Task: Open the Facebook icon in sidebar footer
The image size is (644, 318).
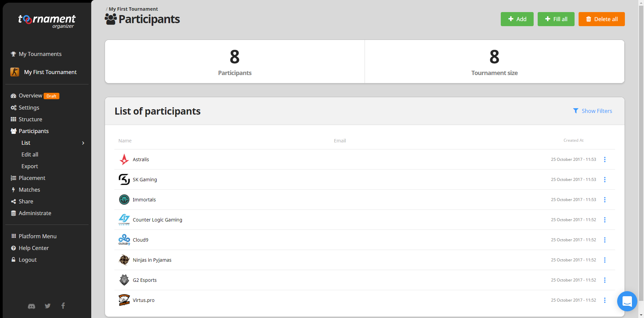Action: [63, 306]
